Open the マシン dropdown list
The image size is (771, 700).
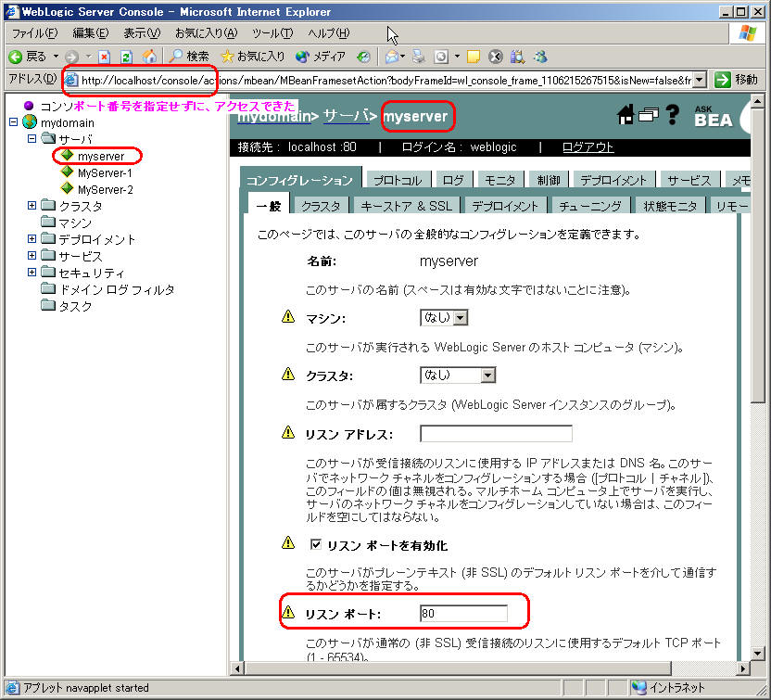point(444,318)
